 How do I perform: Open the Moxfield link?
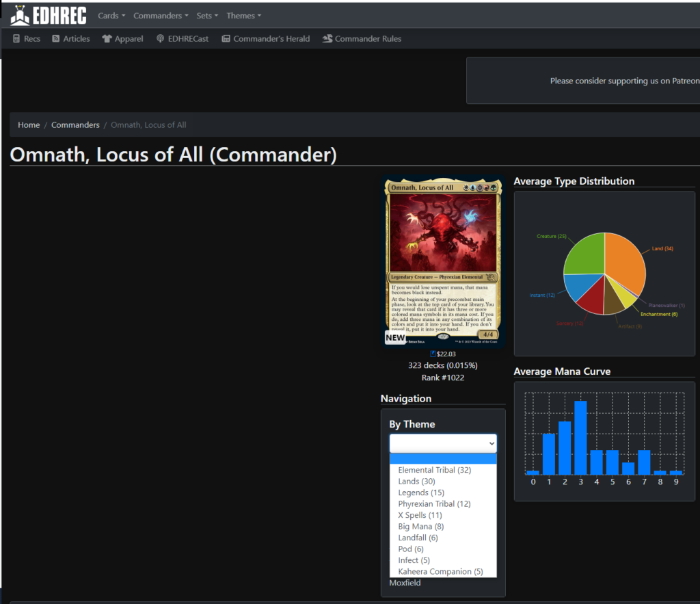pos(405,583)
